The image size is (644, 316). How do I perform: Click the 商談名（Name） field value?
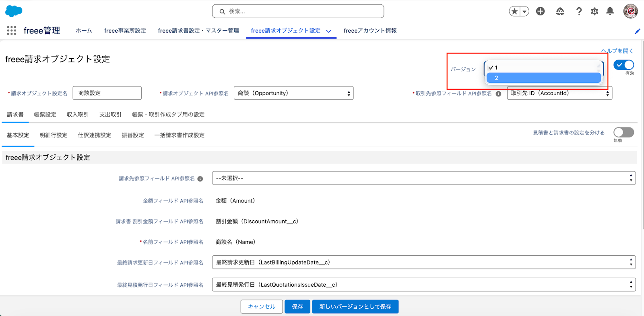[235, 242]
